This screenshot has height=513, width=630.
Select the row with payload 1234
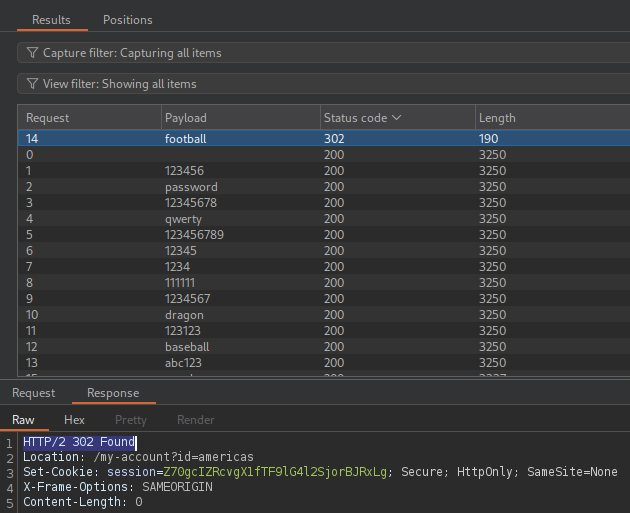coord(324,267)
